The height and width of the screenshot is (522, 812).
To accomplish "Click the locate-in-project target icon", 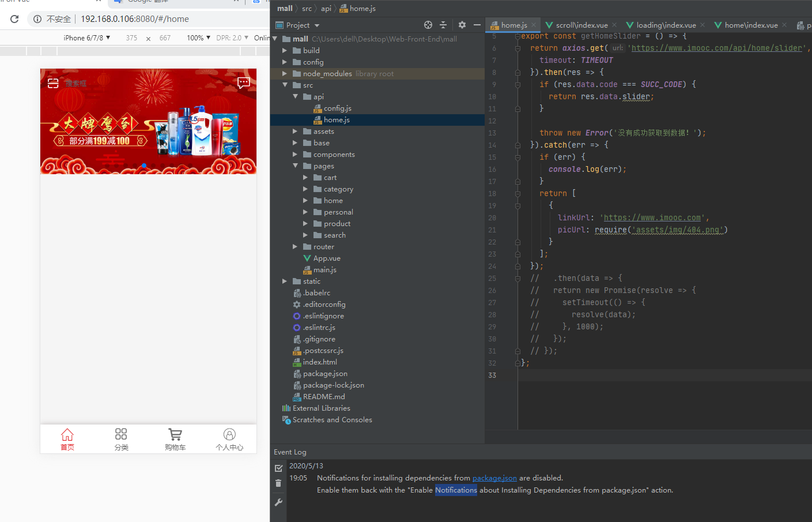I will [x=428, y=25].
